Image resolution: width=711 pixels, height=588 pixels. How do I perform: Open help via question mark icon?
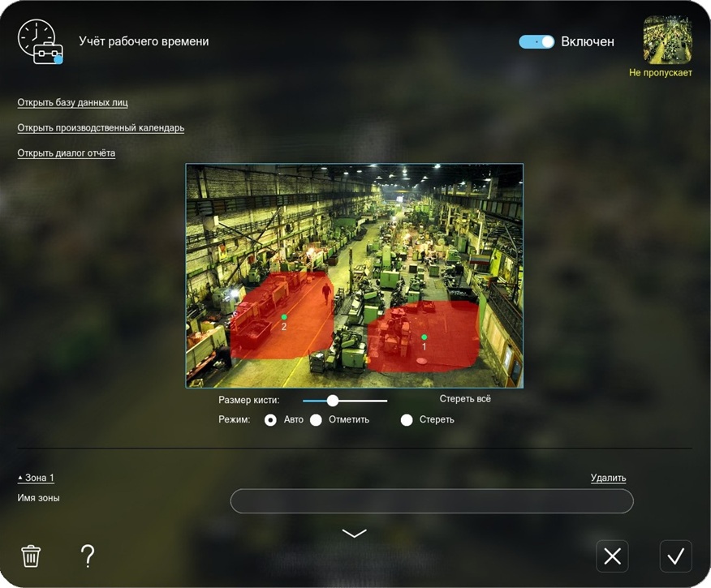(x=88, y=556)
